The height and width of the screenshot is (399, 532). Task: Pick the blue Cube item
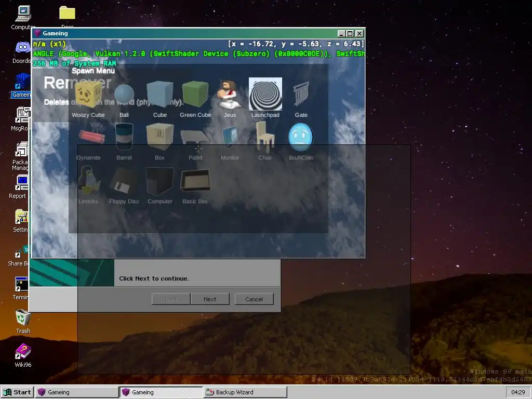160,98
